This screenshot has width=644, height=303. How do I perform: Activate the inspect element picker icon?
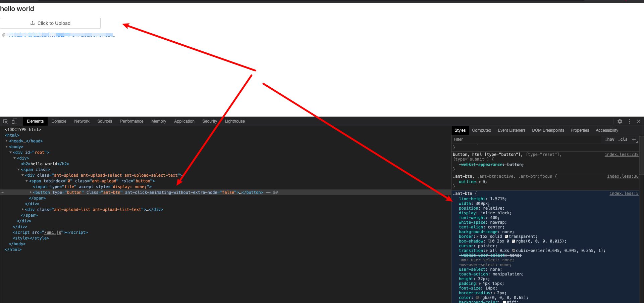[x=6, y=121]
